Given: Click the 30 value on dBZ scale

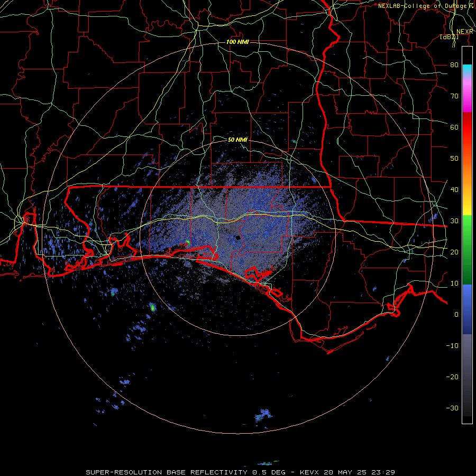Looking at the screenshot, I should 454,221.
